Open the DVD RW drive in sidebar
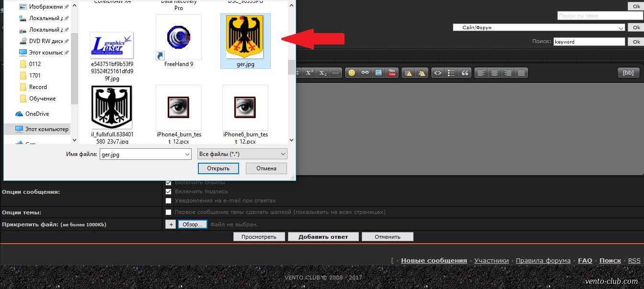The image size is (644, 289). (42, 41)
